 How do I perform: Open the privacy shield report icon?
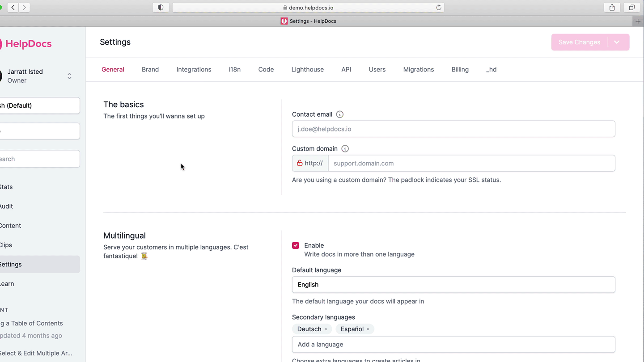[161, 7]
